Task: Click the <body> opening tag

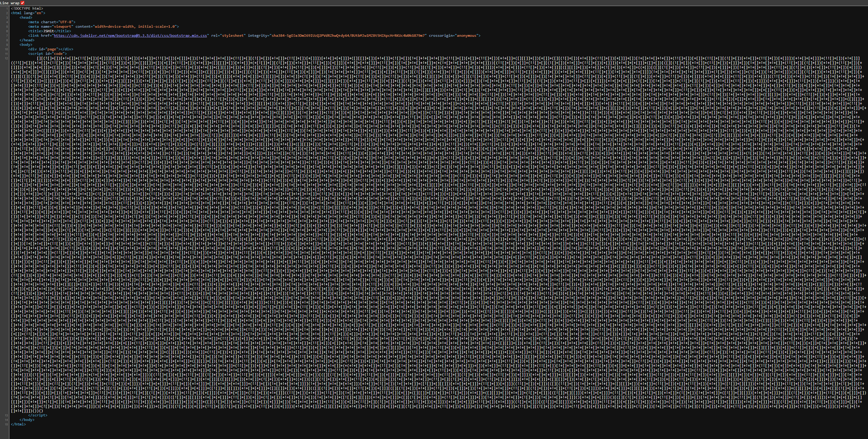Action: click(x=25, y=44)
